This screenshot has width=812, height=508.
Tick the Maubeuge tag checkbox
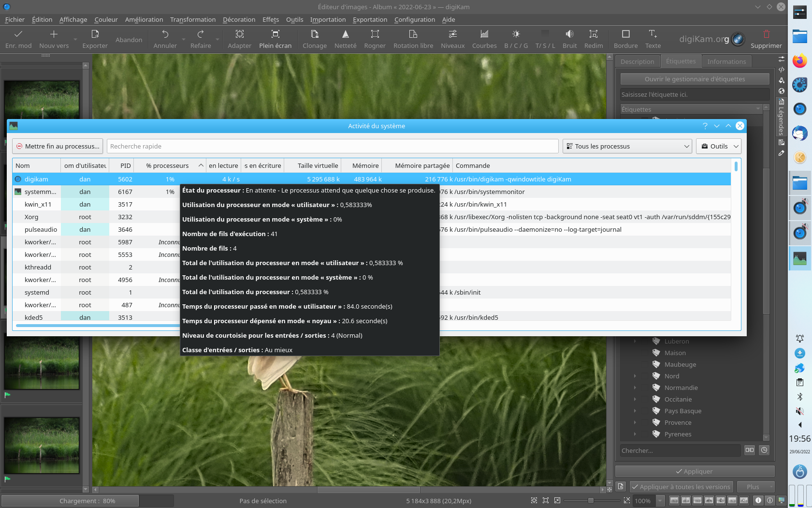pyautogui.click(x=645, y=365)
